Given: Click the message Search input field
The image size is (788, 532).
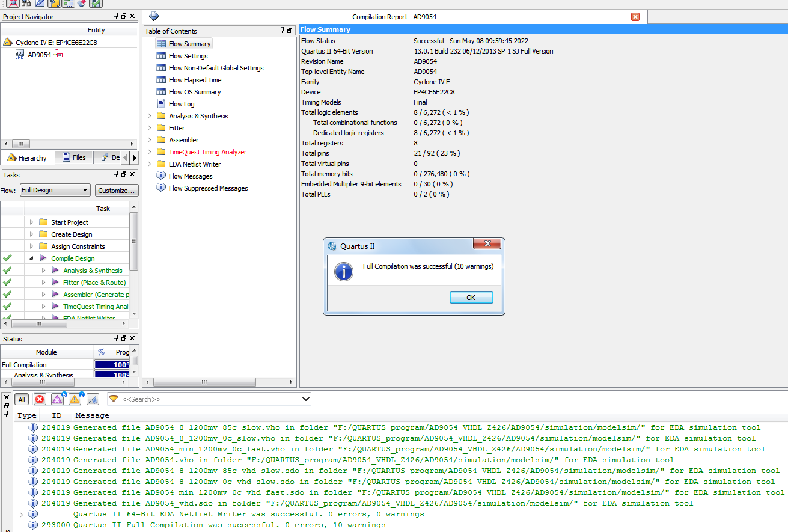Looking at the screenshot, I should coord(210,399).
